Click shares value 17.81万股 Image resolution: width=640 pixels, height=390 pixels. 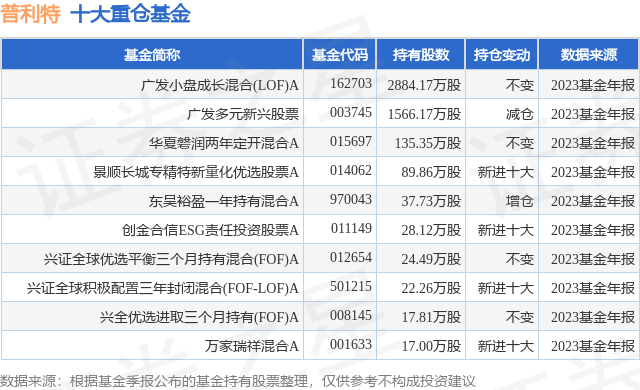(x=431, y=317)
